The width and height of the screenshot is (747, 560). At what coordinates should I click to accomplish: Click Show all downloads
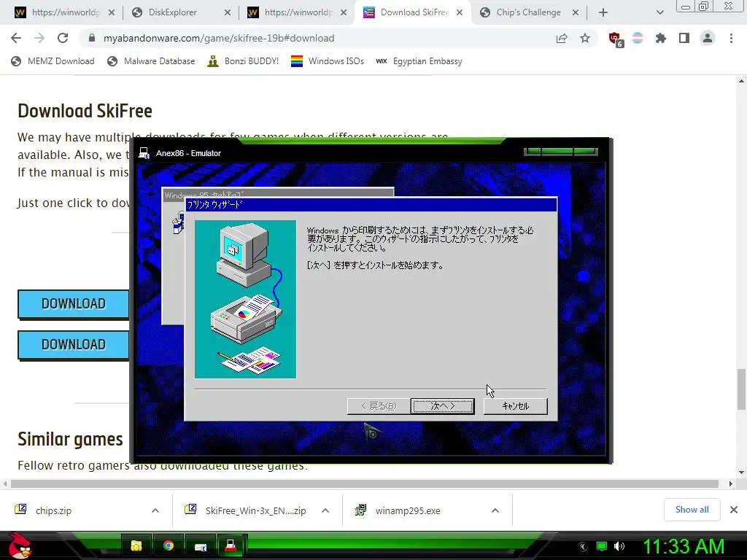(692, 510)
